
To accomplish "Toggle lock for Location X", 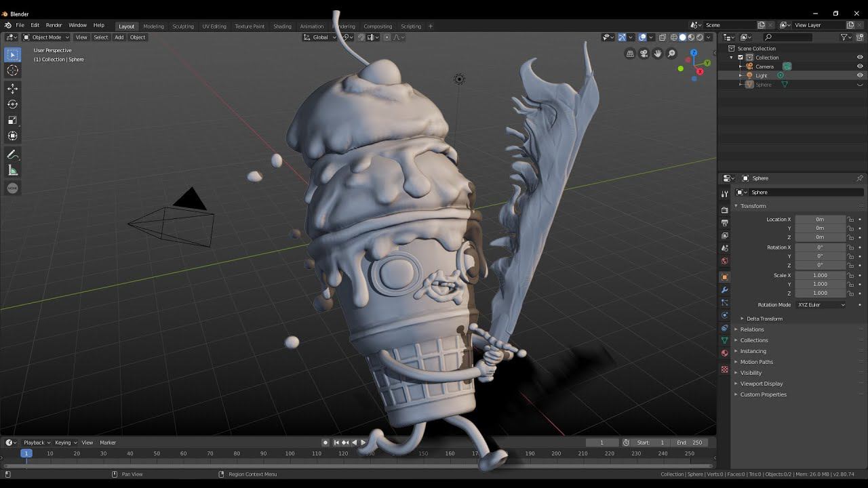I will coord(850,220).
